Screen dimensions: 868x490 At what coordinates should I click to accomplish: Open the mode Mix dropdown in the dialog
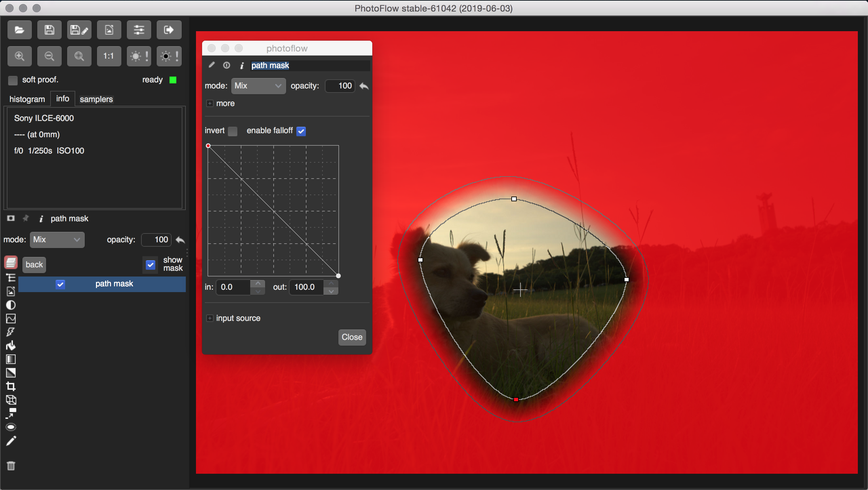tap(258, 86)
